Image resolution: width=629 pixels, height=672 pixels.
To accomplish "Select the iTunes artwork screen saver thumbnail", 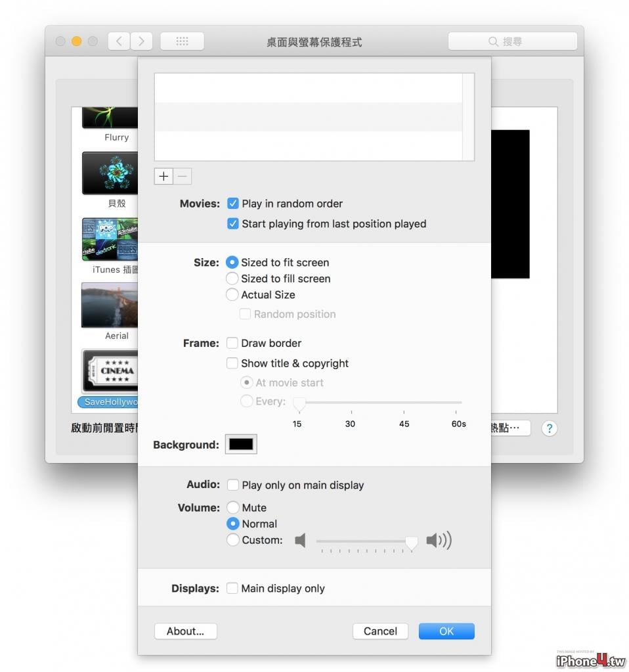I will [110, 239].
